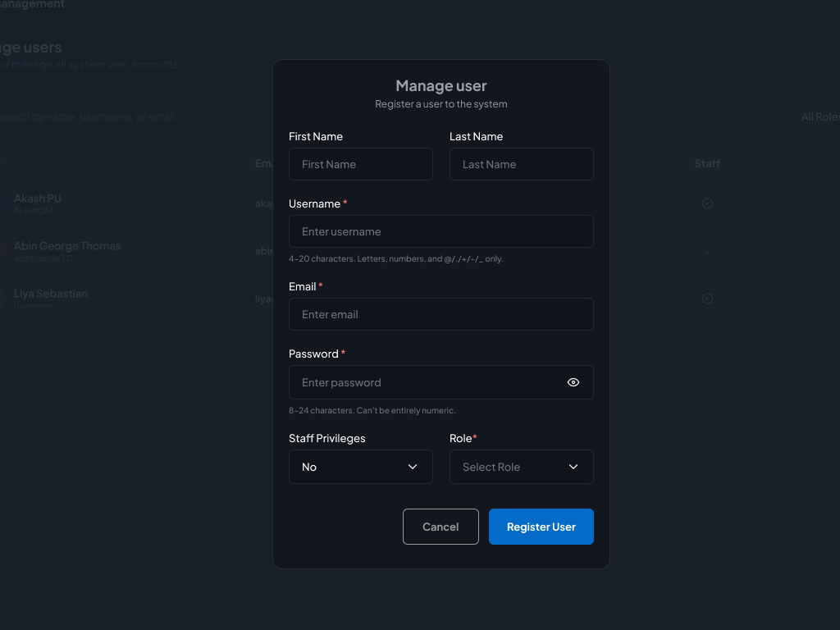840x630 pixels.
Task: Click the Register User button
Action: point(541,527)
